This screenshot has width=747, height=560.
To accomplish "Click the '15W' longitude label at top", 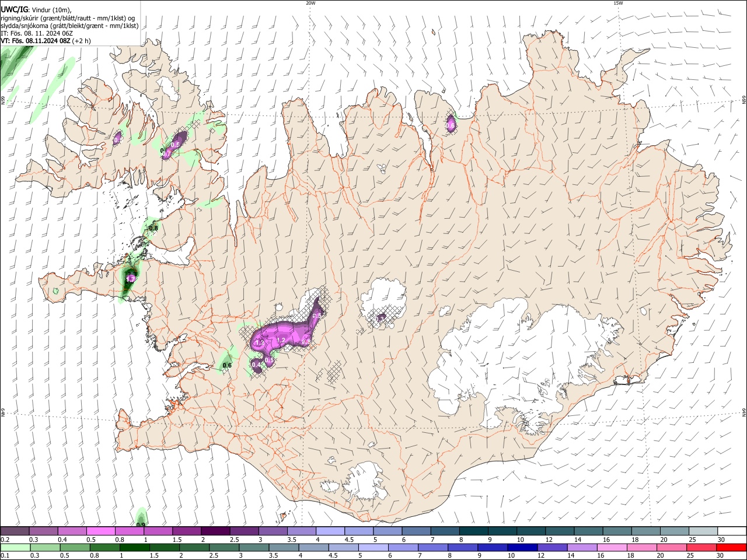I will tap(618, 3).
